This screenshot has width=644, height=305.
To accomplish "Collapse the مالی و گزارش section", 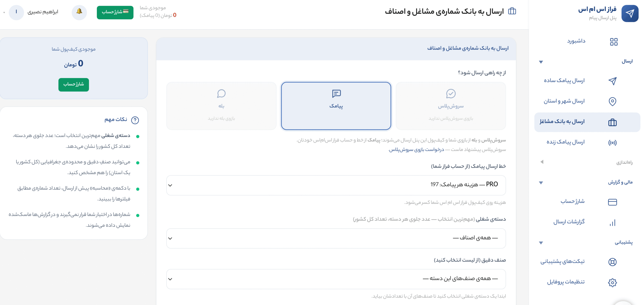I will [x=541, y=183].
